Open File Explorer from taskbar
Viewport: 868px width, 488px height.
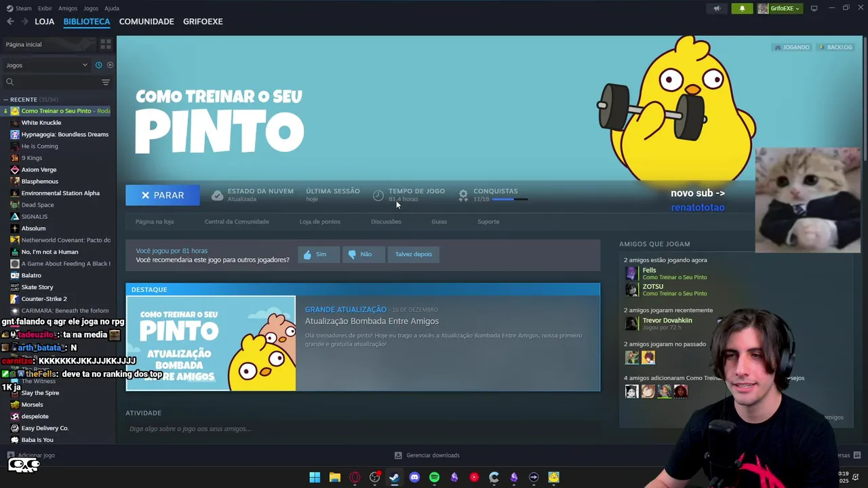pos(334,477)
